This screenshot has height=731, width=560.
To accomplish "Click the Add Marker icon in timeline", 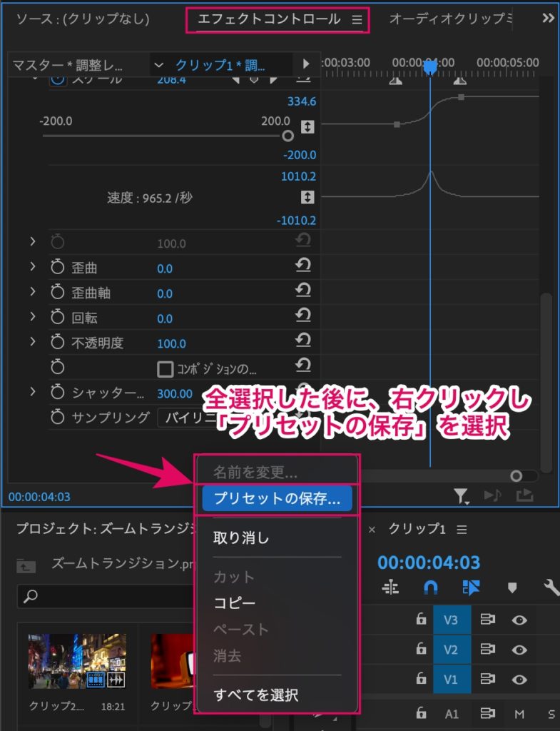I will [x=512, y=588].
